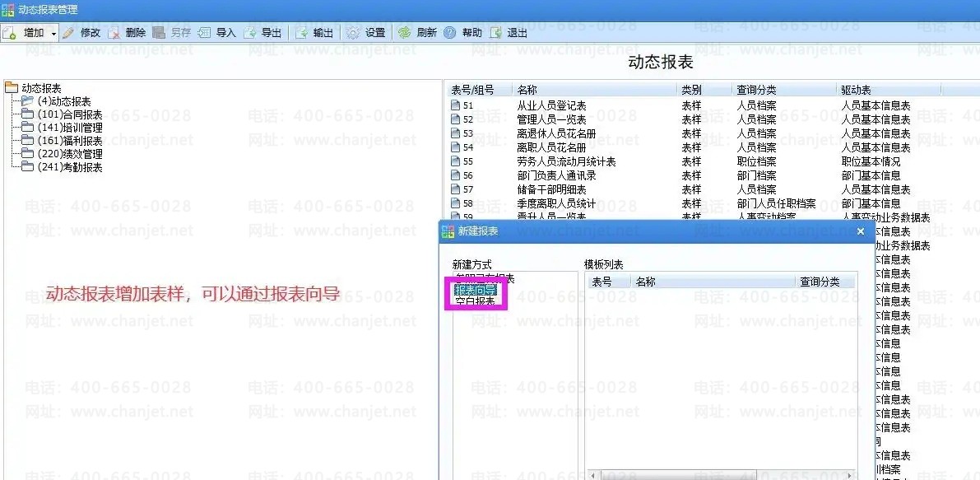This screenshot has width=980, height=480.
Task: Click the 导出 (Export) toolbar icon
Action: (x=250, y=33)
